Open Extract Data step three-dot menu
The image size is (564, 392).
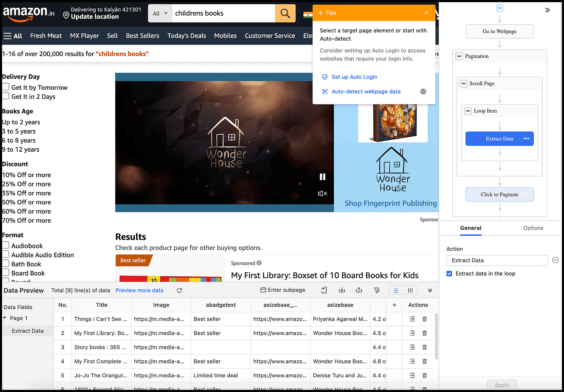526,139
